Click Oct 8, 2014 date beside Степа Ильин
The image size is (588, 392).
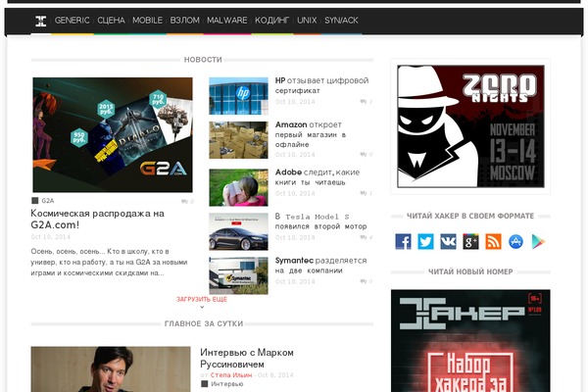(275, 375)
